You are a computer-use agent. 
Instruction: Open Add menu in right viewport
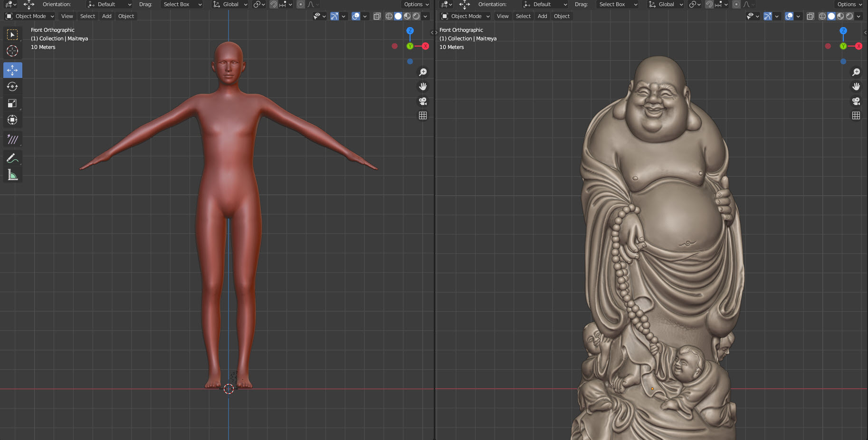click(543, 16)
